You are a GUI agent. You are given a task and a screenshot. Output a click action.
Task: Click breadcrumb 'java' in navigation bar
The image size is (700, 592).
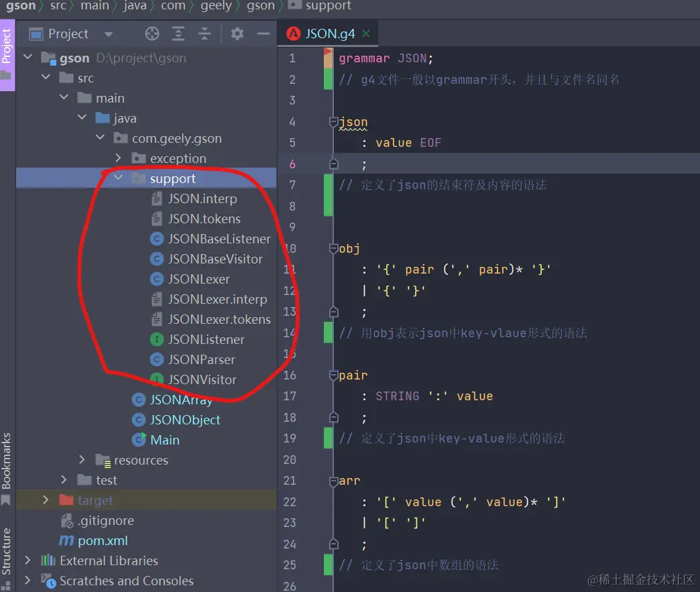pyautogui.click(x=135, y=5)
